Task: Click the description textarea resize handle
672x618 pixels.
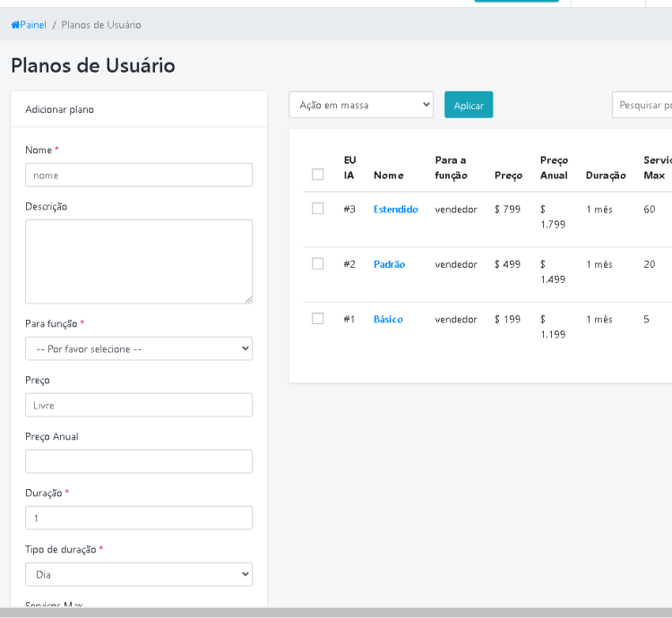Action: coord(248,300)
